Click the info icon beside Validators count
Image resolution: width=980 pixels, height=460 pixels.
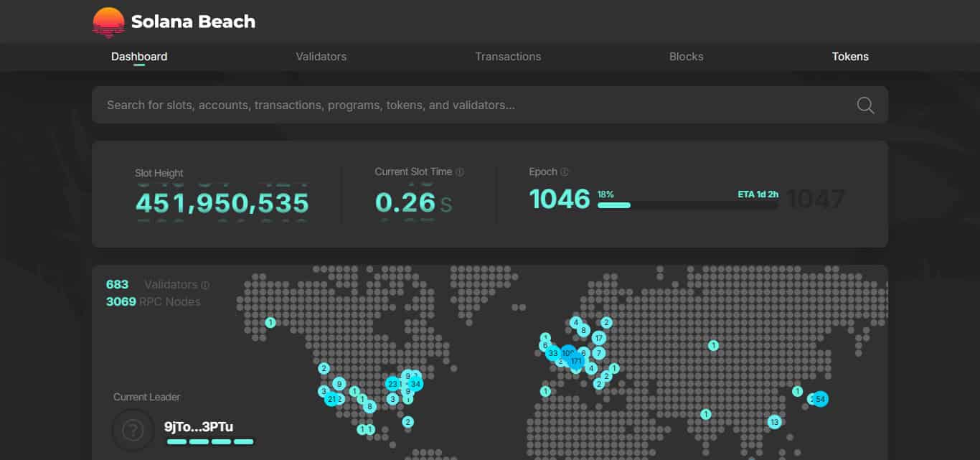(x=205, y=285)
